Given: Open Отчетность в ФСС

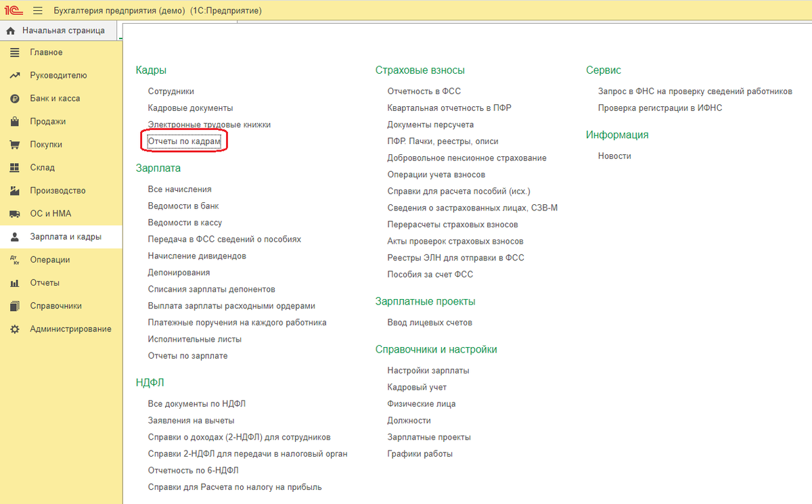Looking at the screenshot, I should (x=424, y=91).
